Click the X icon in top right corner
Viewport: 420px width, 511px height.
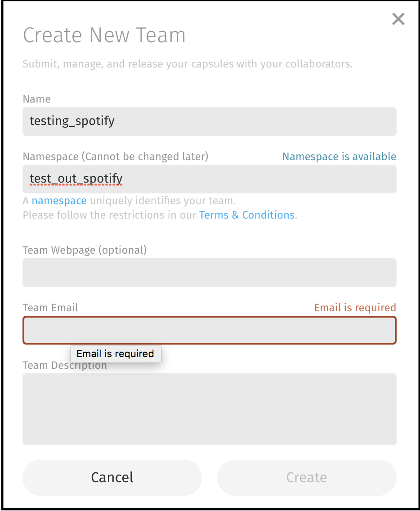(398, 19)
